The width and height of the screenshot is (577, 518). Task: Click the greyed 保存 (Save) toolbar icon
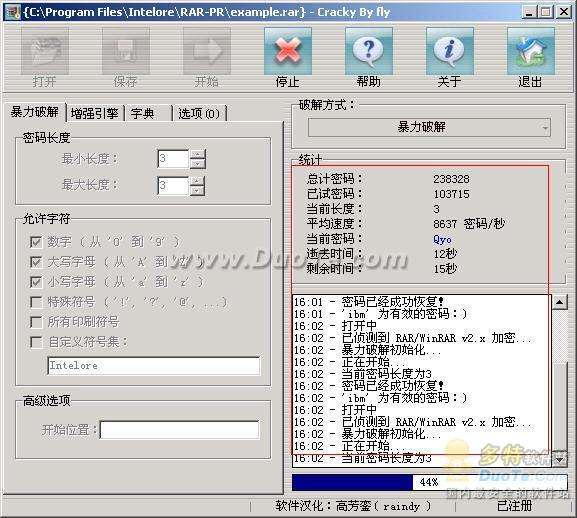point(126,51)
